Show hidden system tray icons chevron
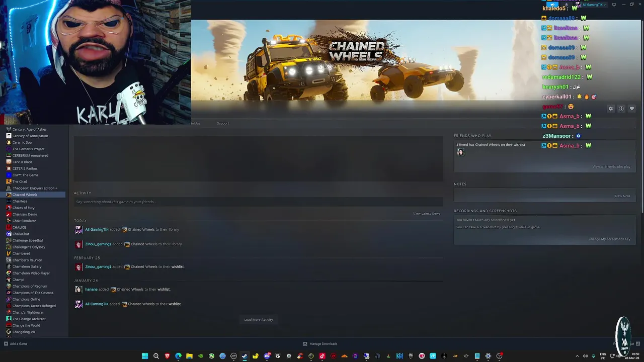Screen dimensions: 644x362 coord(577,356)
